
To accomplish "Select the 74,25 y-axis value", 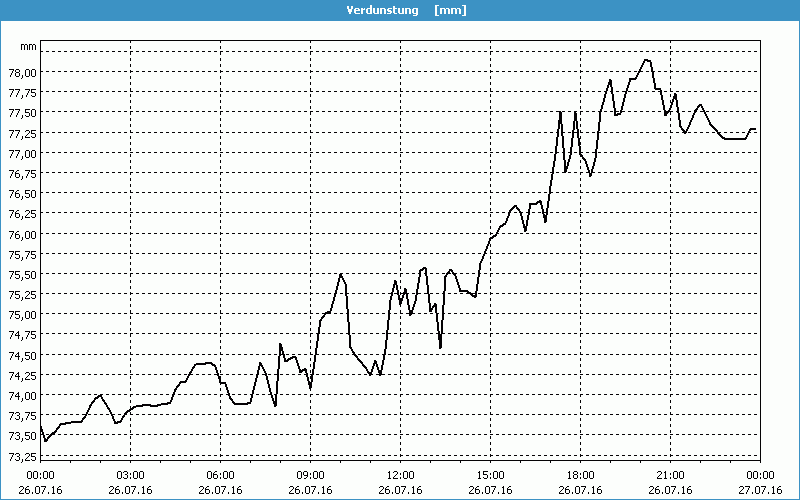I will click(23, 376).
